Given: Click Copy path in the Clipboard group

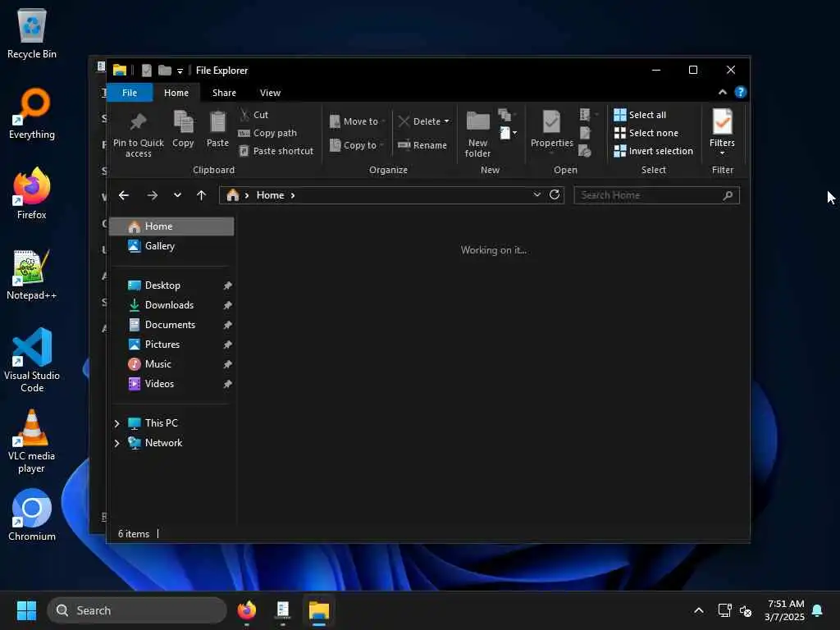Looking at the screenshot, I should pyautogui.click(x=267, y=133).
